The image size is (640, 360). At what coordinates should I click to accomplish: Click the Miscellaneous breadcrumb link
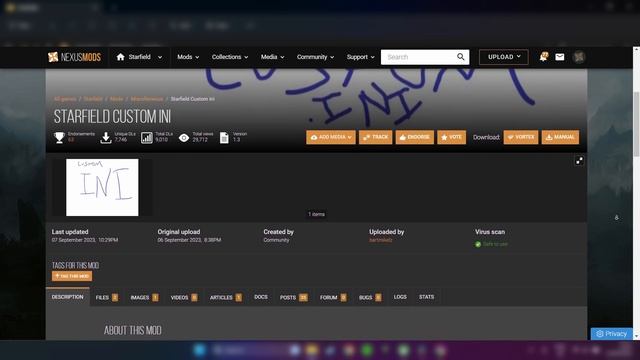[x=147, y=99]
